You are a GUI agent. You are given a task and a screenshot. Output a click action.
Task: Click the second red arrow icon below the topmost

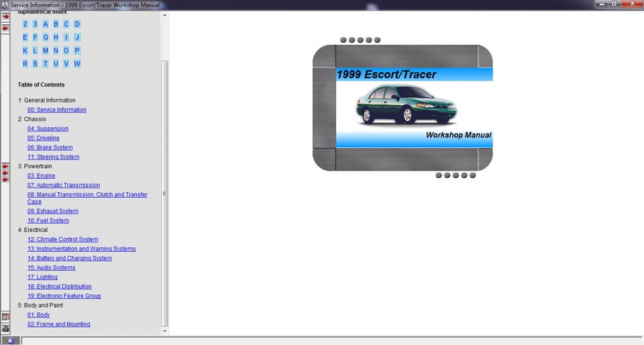tap(5, 28)
